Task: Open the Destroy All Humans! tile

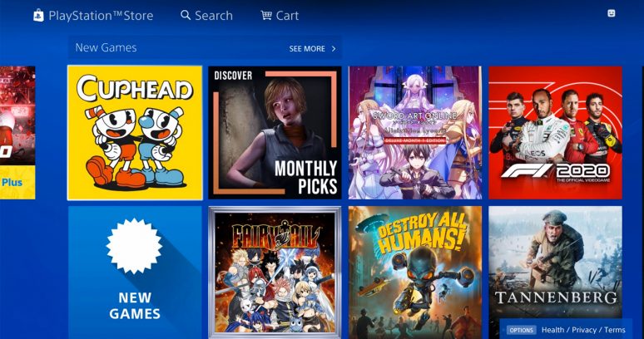Action: pyautogui.click(x=415, y=273)
